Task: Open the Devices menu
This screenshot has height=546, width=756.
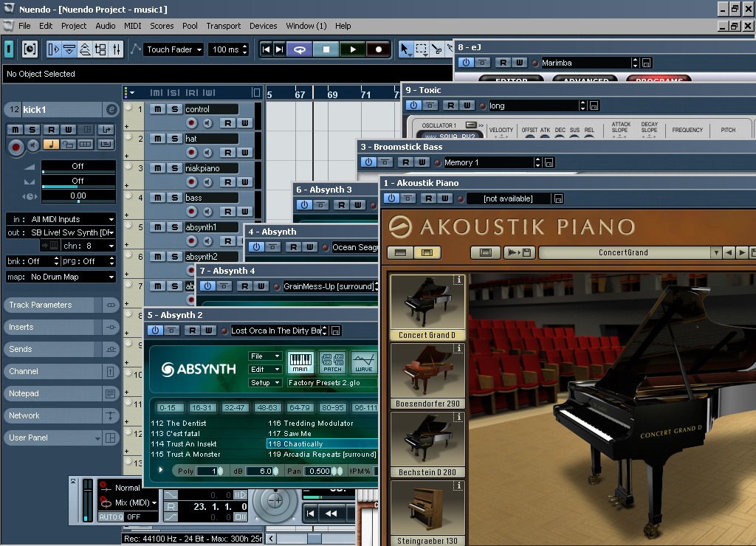Action: pos(263,26)
